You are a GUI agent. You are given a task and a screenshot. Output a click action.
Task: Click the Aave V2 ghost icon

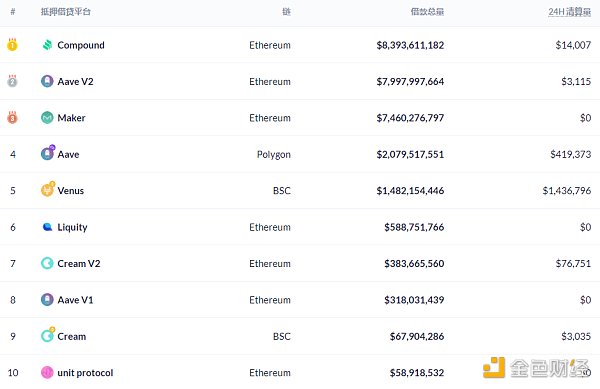click(47, 81)
